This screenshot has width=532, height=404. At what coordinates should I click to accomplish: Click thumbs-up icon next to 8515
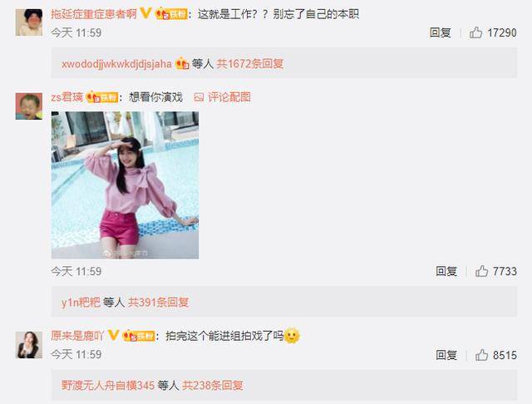point(481,355)
